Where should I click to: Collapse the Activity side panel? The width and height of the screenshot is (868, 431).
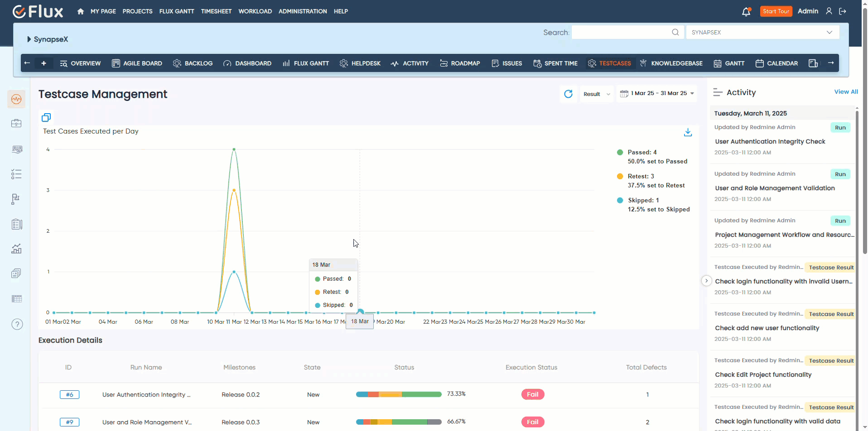(706, 281)
